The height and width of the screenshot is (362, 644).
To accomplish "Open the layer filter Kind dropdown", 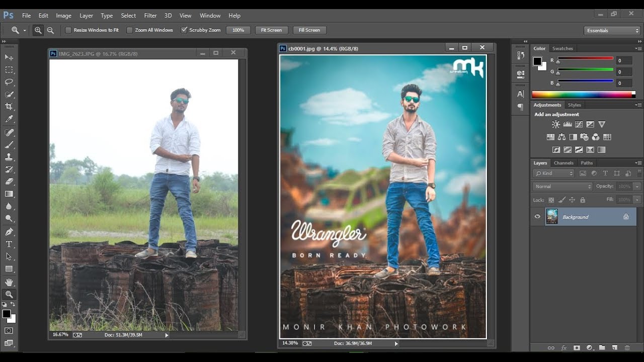I will 553,173.
